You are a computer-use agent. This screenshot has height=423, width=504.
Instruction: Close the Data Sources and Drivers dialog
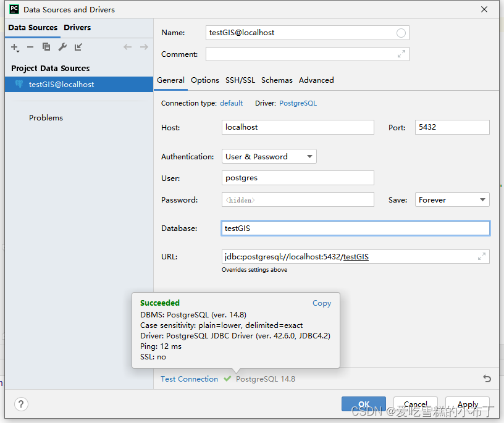point(484,9)
